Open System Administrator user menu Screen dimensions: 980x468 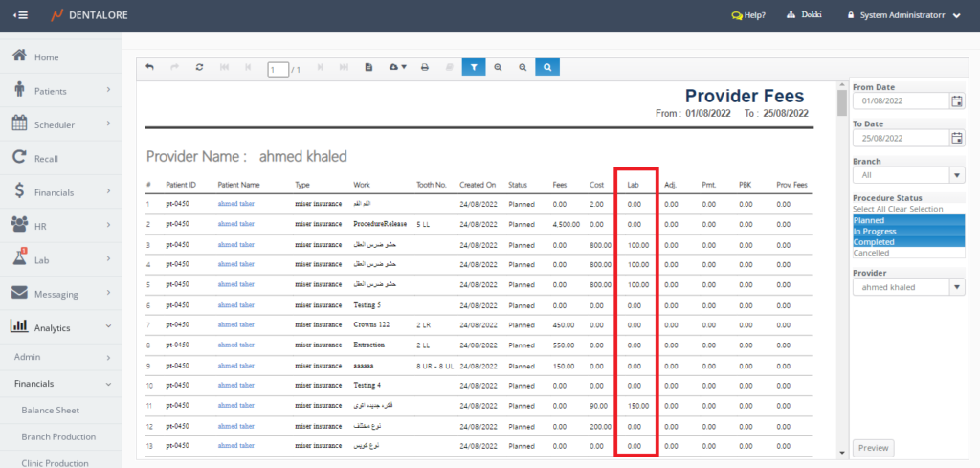point(904,15)
